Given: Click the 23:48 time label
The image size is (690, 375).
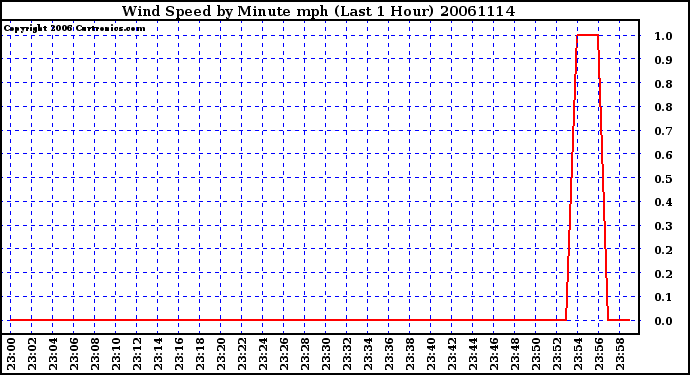Looking at the screenshot, I should 515,354.
